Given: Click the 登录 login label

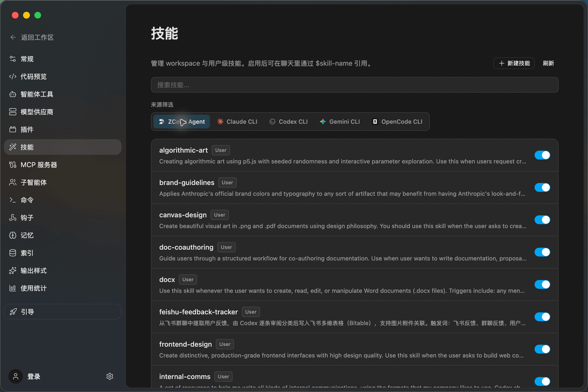Looking at the screenshot, I should point(34,376).
